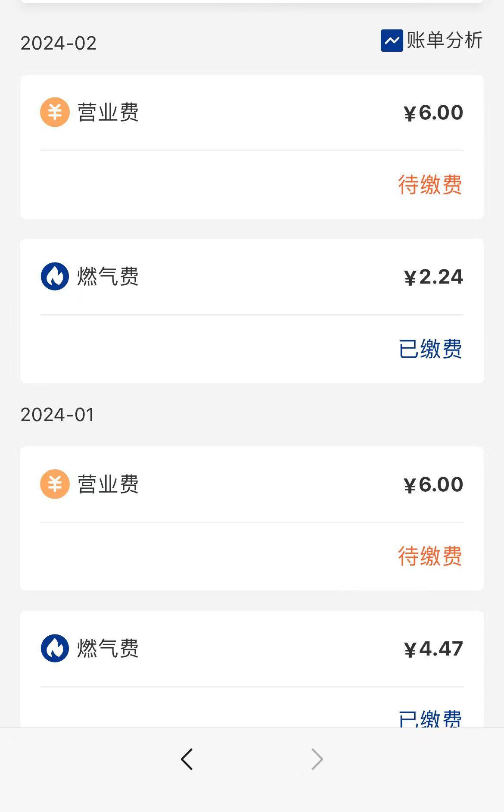
Task: Tap the 账单分析 chart icon
Action: (x=392, y=41)
